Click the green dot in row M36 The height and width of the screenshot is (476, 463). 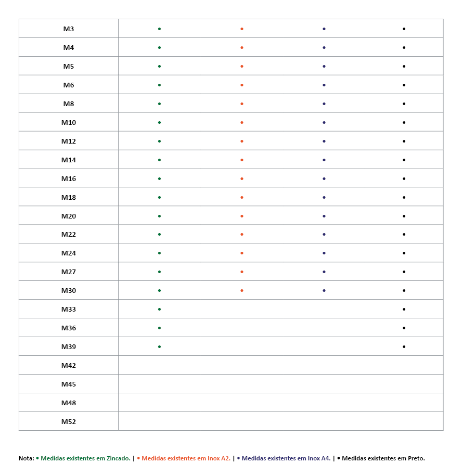coord(159,328)
